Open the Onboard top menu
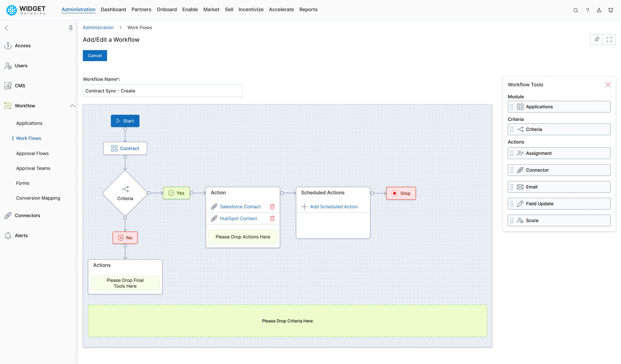This screenshot has height=364, width=621. pos(167,9)
